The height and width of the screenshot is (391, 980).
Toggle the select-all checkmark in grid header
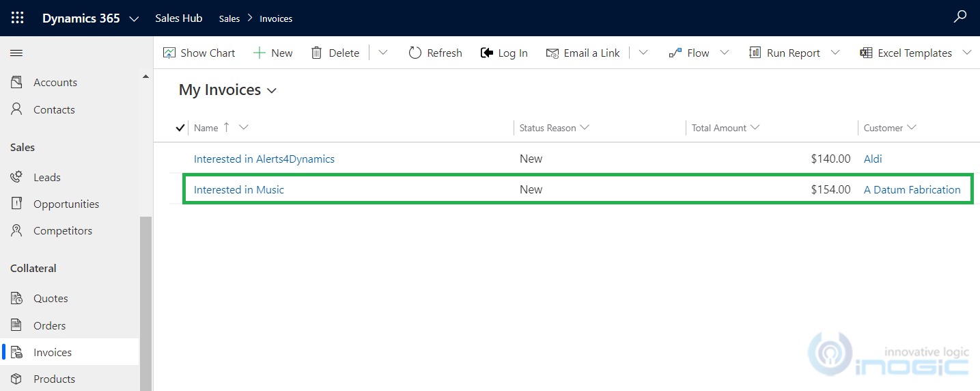click(180, 128)
